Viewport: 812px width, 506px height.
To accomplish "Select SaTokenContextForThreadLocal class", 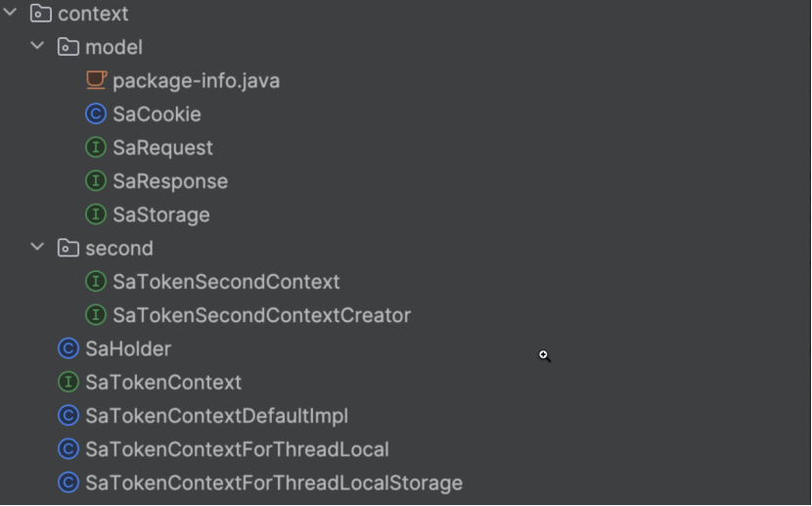I will point(237,449).
